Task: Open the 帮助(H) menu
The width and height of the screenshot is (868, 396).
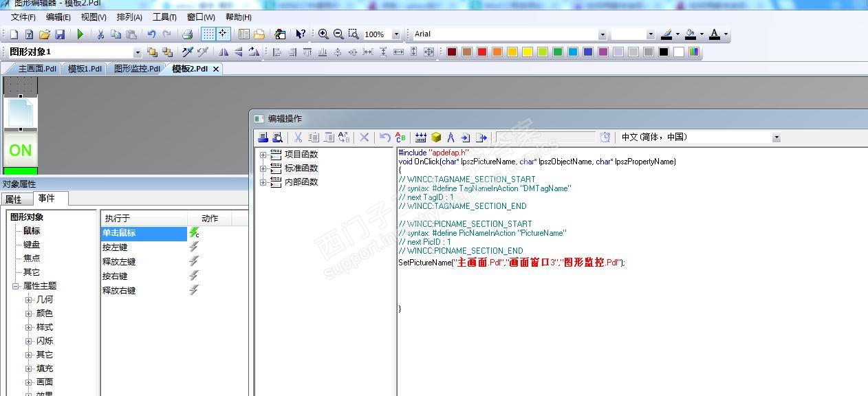Action: coord(239,17)
